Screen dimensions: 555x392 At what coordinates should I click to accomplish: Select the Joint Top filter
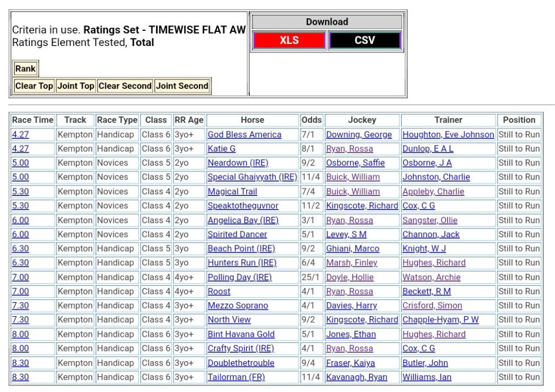(x=76, y=86)
